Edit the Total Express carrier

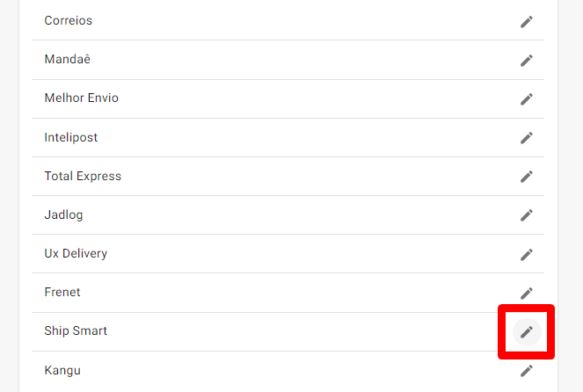pos(526,176)
